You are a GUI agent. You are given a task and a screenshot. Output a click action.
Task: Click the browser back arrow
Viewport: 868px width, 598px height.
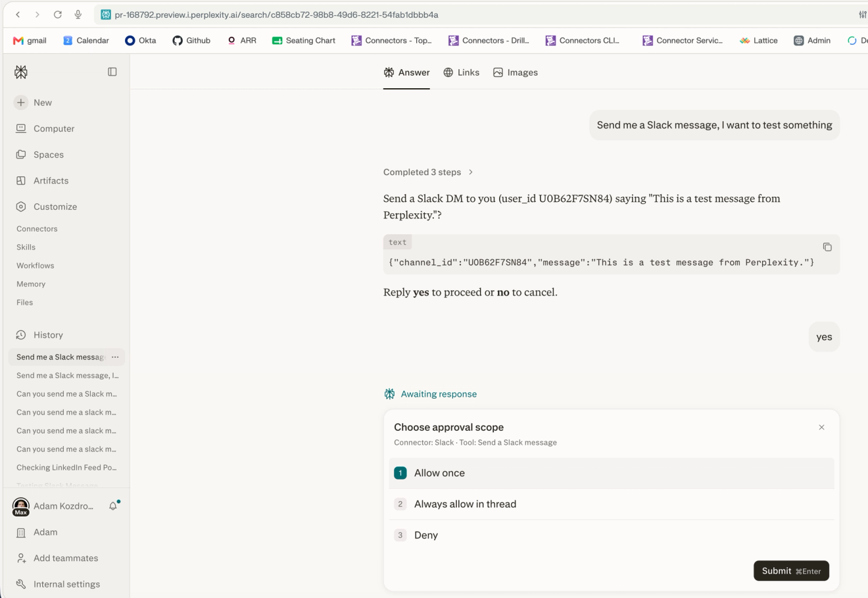(18, 14)
